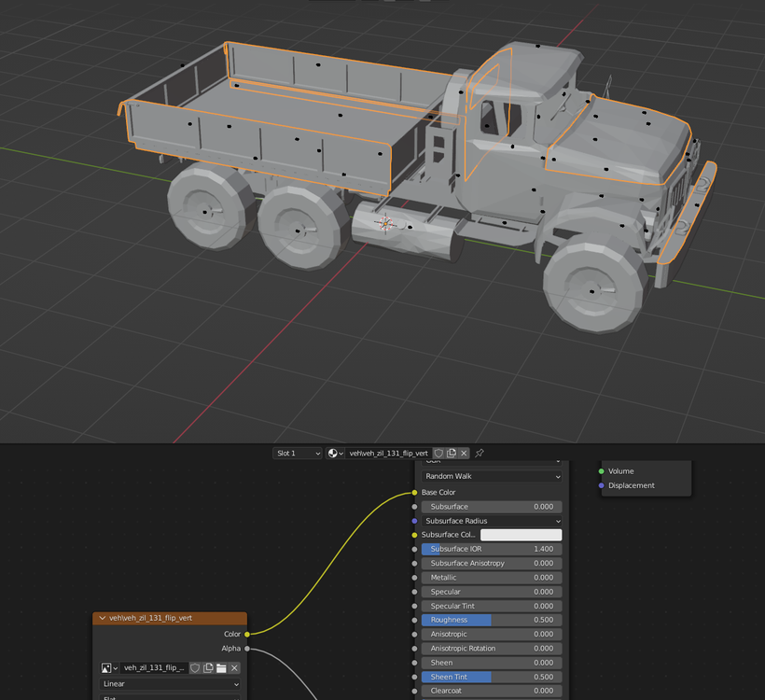This screenshot has height=700, width=765.
Task: Collapse the veh_zil_131_flip_vert texture node
Action: point(103,618)
